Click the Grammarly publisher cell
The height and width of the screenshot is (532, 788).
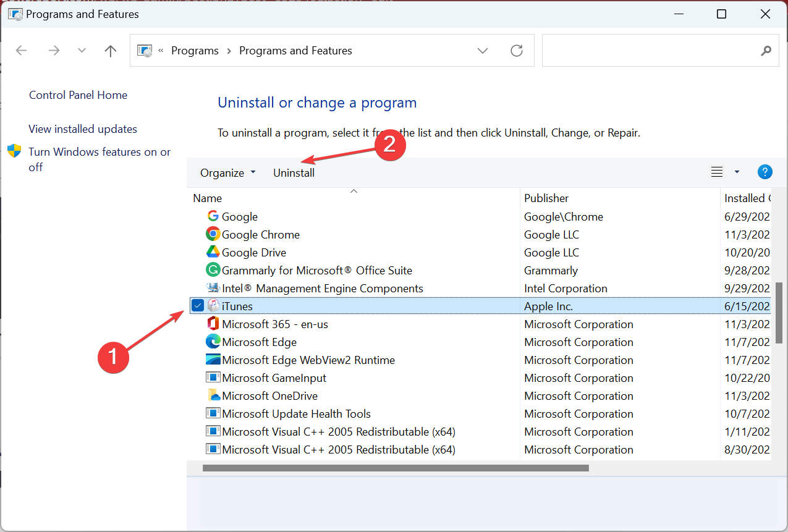(551, 270)
